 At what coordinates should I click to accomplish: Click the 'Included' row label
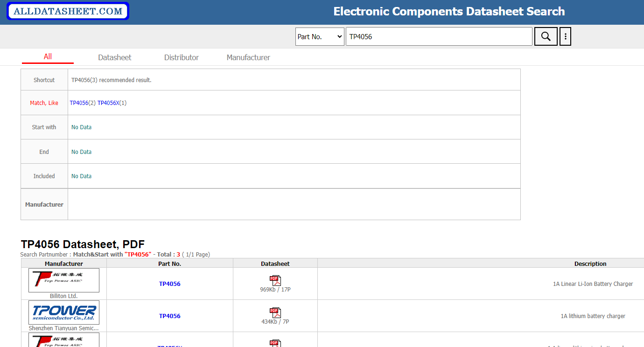[x=44, y=176]
